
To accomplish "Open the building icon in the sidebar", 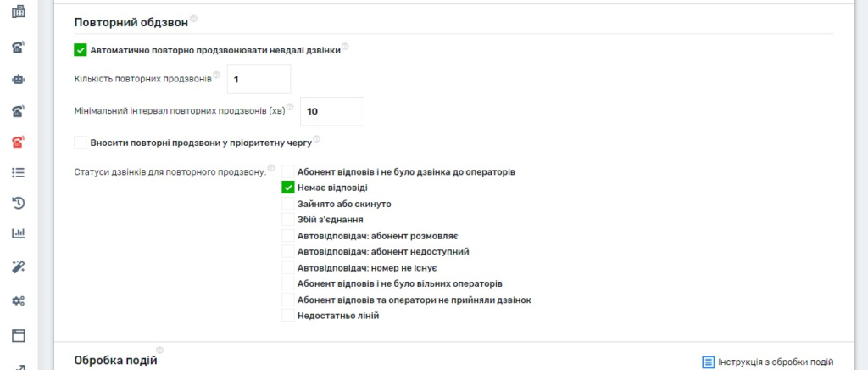I will coord(18,12).
